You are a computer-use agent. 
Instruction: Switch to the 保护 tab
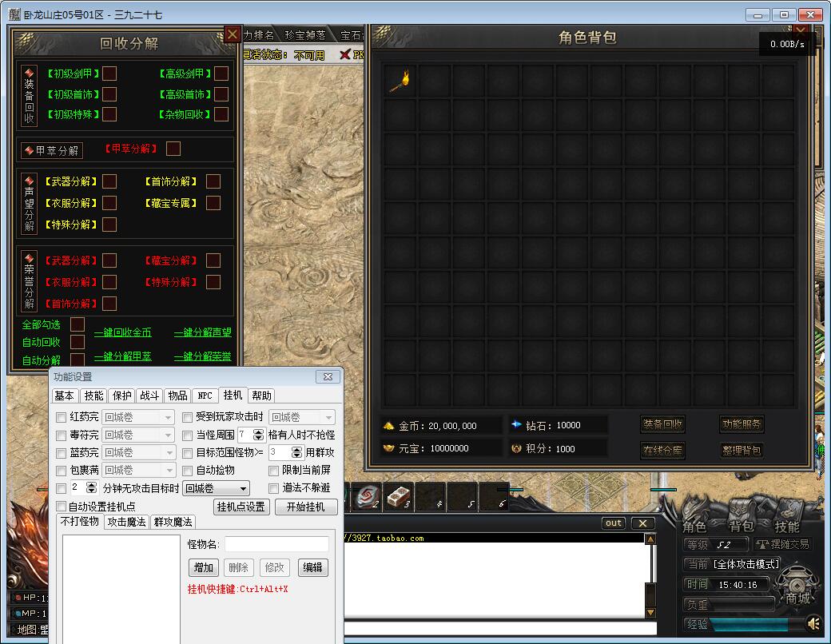[x=121, y=396]
